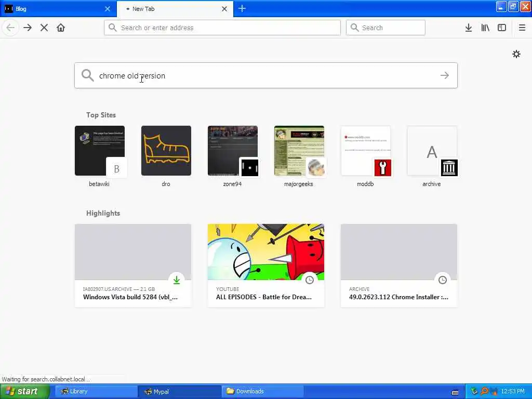Viewport: 532px width, 399px height.
Task: Open Windows Vista build 5284 highlight
Action: coord(133,265)
